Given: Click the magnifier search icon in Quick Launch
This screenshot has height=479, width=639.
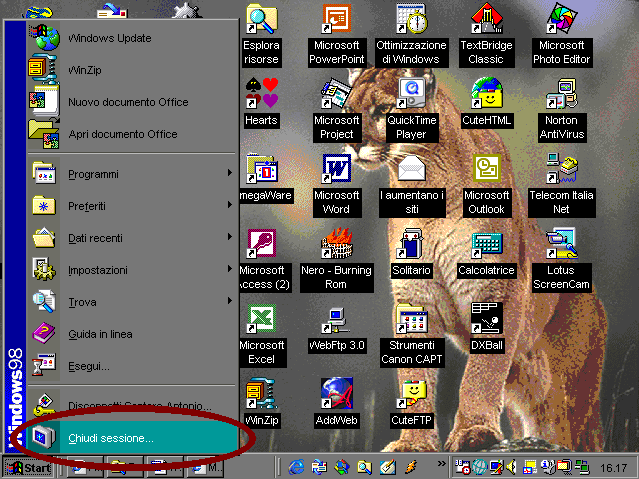Looking at the screenshot, I should click(364, 467).
